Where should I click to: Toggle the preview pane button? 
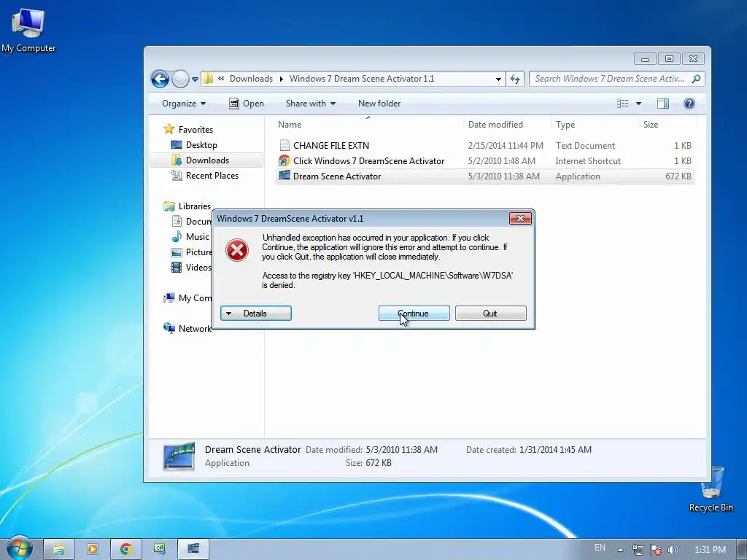point(662,104)
